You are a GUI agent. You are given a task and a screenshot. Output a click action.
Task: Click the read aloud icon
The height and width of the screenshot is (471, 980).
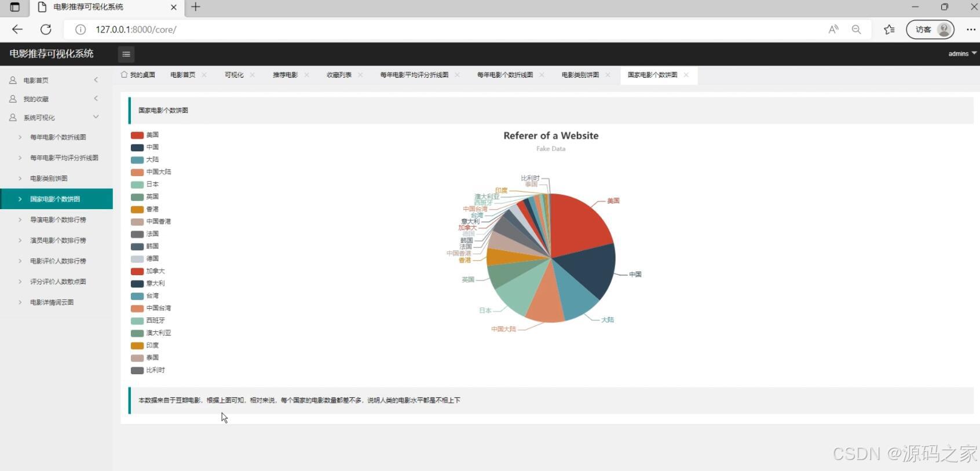point(833,30)
